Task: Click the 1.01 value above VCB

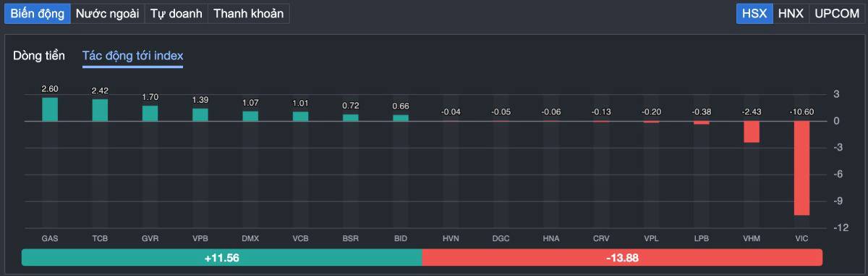Action: click(x=301, y=104)
